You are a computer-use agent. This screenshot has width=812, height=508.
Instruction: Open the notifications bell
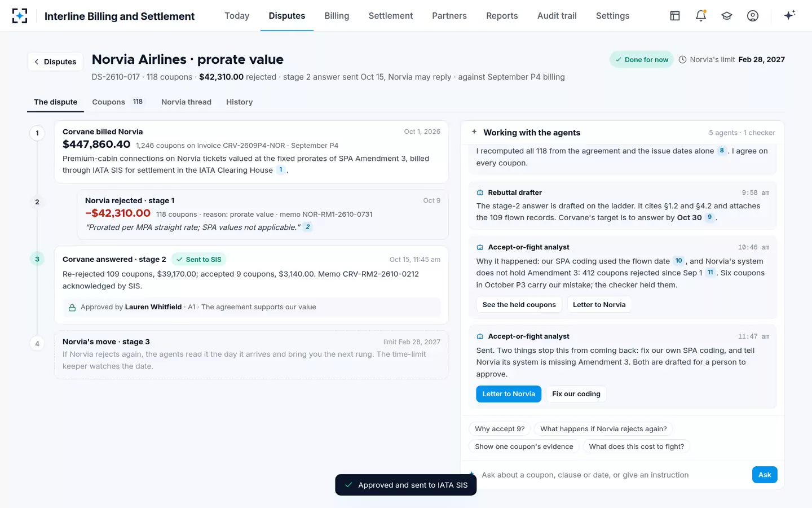(x=701, y=16)
